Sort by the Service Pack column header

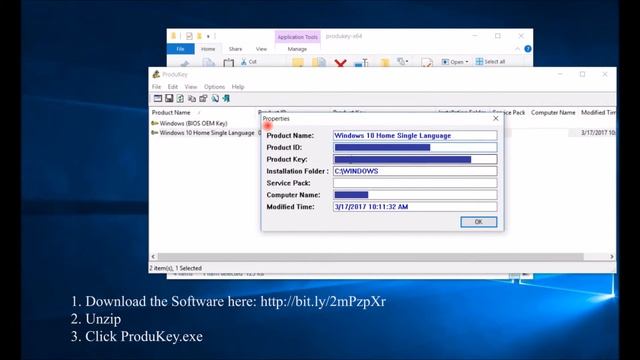tap(509, 112)
